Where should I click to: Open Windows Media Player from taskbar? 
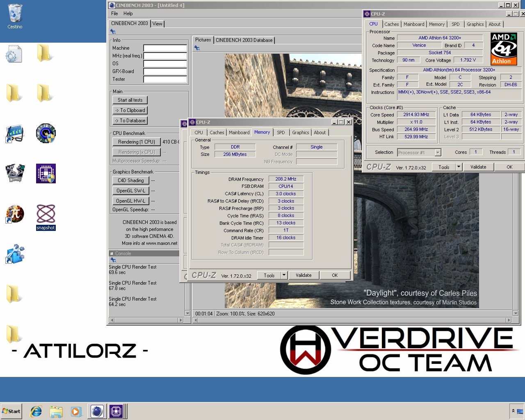pos(76,411)
